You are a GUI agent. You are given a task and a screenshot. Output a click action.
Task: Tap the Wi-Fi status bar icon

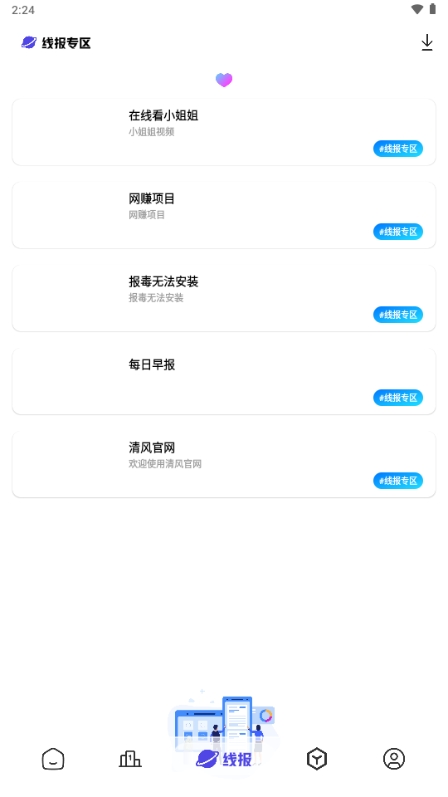(x=417, y=9)
